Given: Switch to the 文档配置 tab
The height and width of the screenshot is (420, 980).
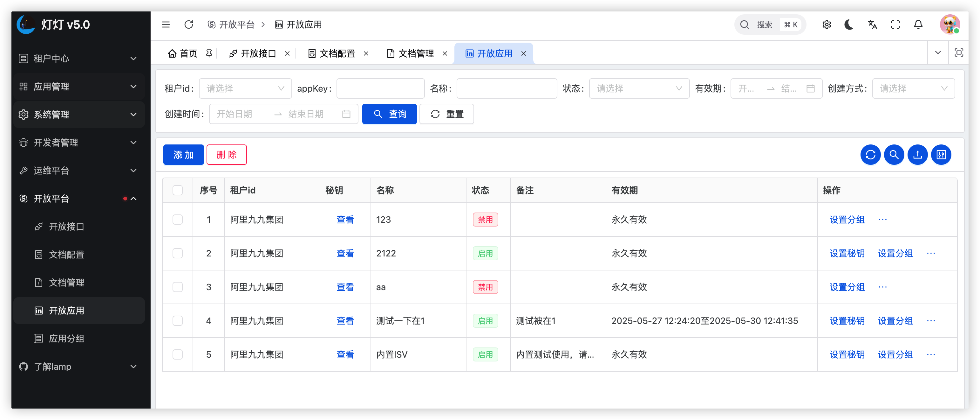Looking at the screenshot, I should pyautogui.click(x=337, y=54).
